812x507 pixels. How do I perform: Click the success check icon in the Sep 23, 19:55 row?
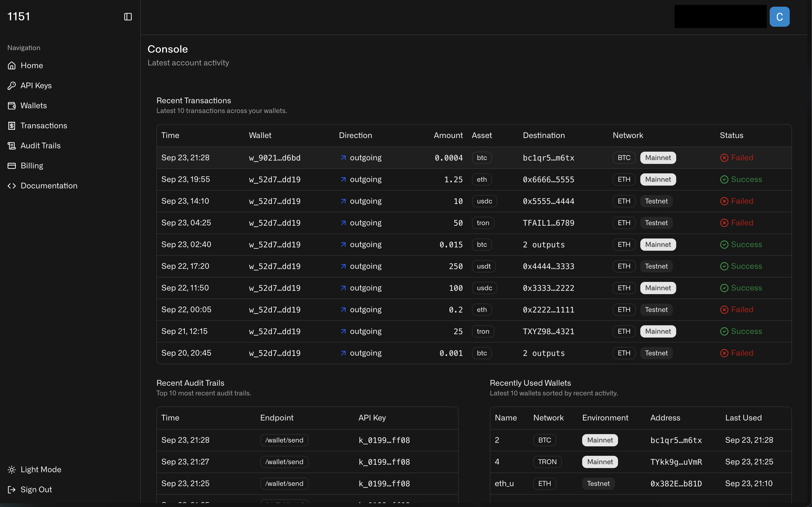click(x=724, y=179)
